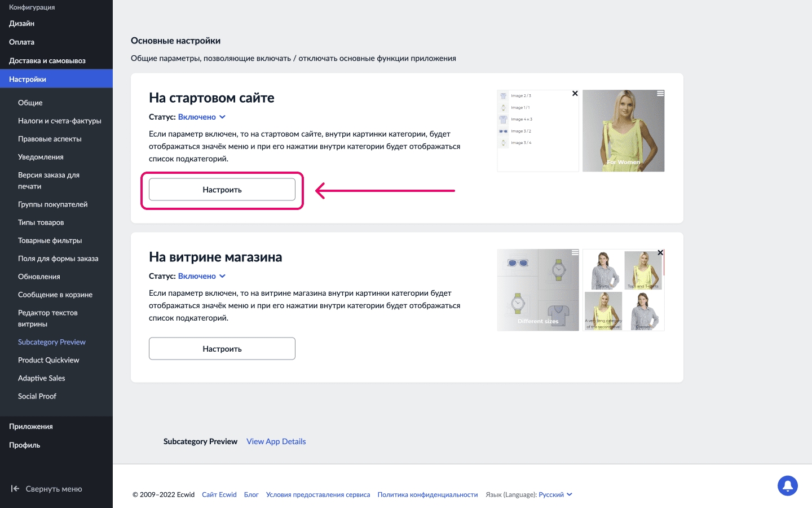
Task: Click the X icon on storefront preview
Action: click(x=660, y=253)
